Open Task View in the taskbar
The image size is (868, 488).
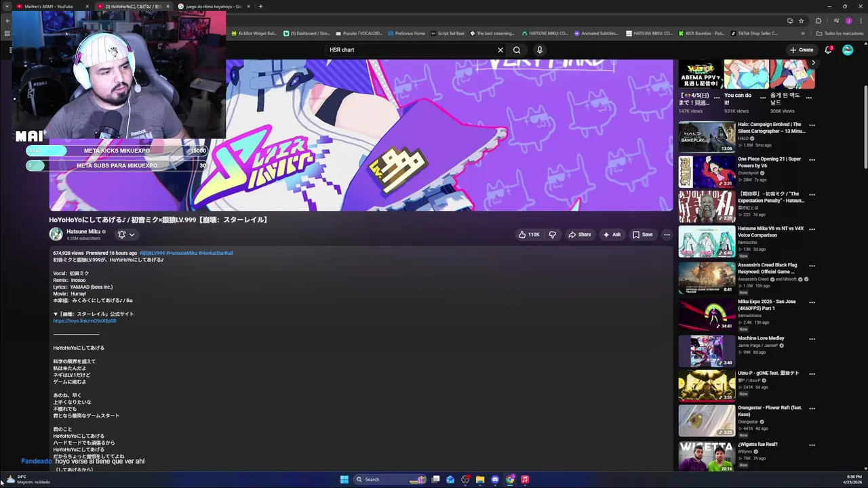click(x=435, y=479)
